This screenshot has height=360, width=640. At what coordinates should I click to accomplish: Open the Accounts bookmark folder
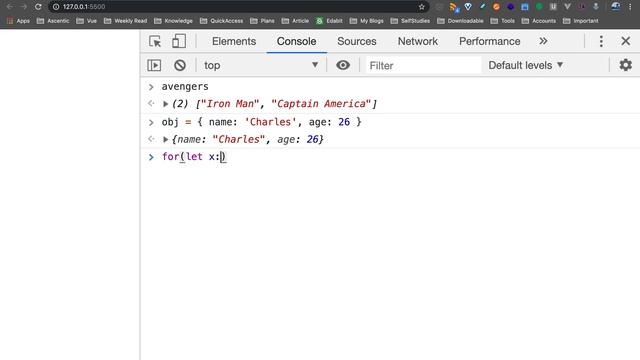[539, 21]
